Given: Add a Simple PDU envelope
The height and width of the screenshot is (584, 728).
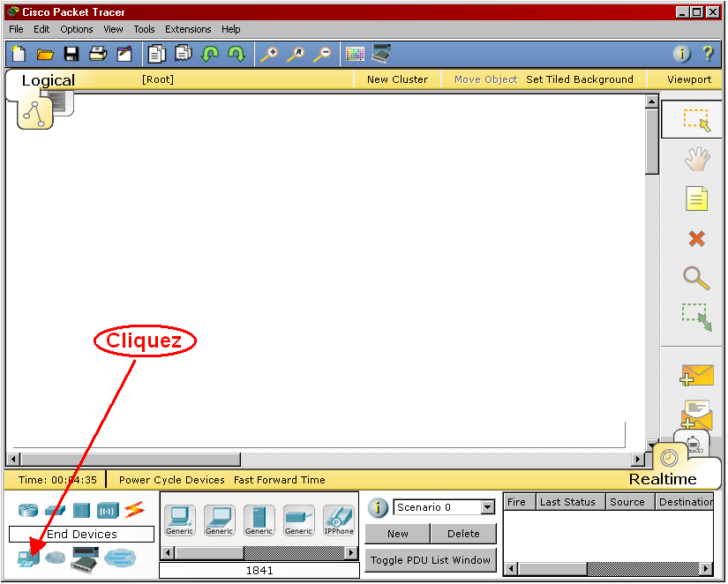Looking at the screenshot, I should tap(696, 375).
